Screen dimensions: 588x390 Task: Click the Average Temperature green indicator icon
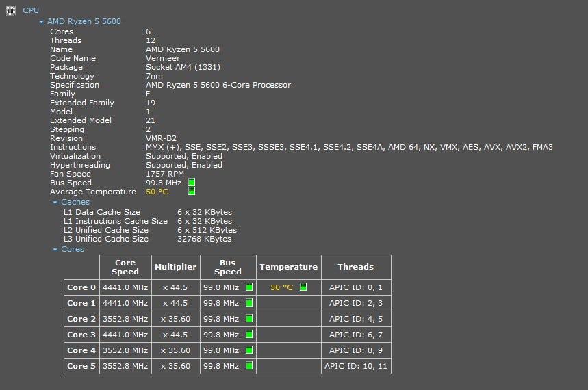pyautogui.click(x=191, y=192)
